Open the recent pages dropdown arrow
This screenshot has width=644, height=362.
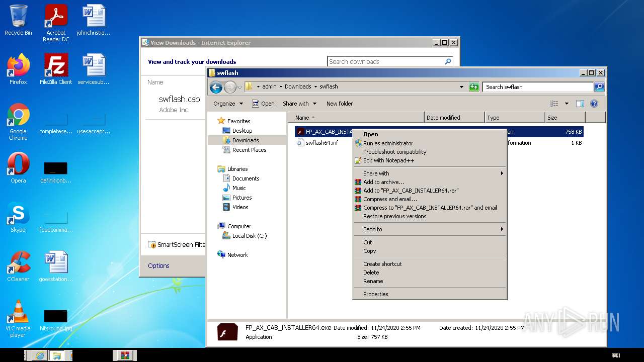click(x=240, y=87)
